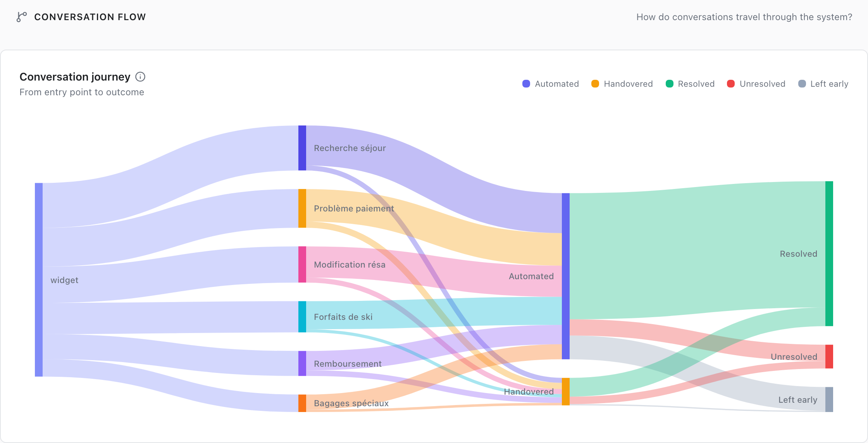Click the Left early legend gray dot

pyautogui.click(x=802, y=84)
